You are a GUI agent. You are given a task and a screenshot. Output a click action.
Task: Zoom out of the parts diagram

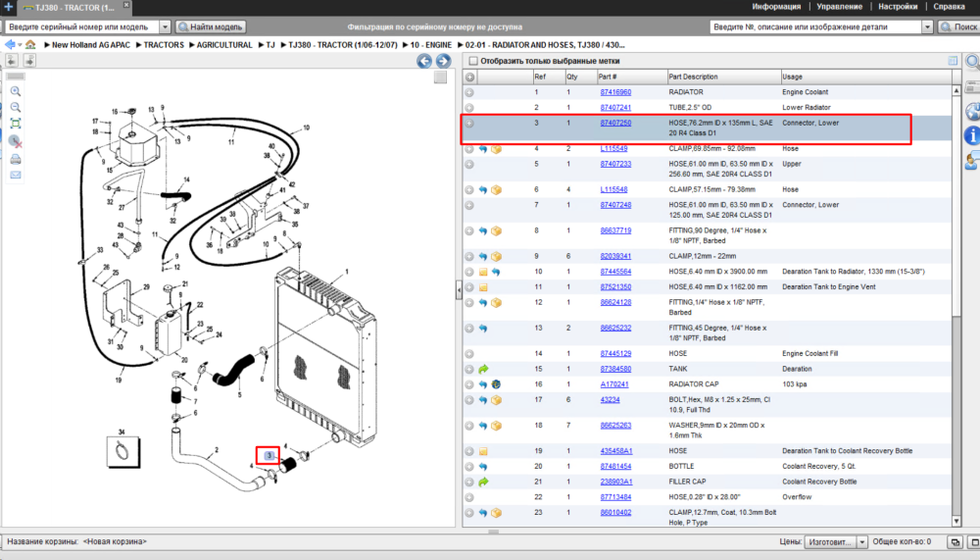click(x=16, y=108)
